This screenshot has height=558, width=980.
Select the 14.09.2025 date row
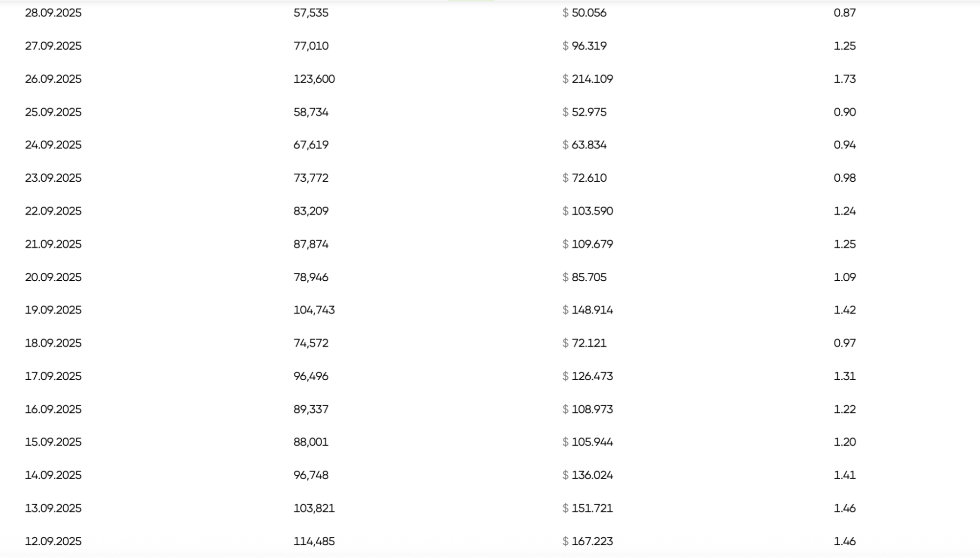coord(53,475)
